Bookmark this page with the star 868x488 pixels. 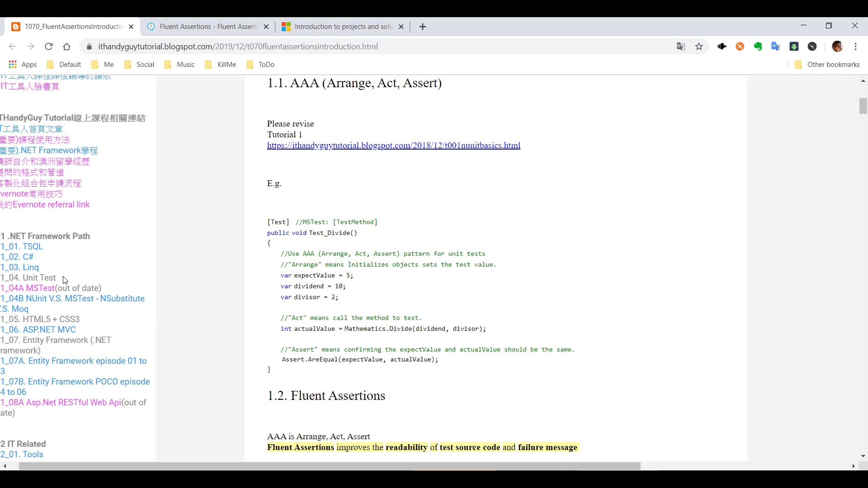tap(699, 46)
